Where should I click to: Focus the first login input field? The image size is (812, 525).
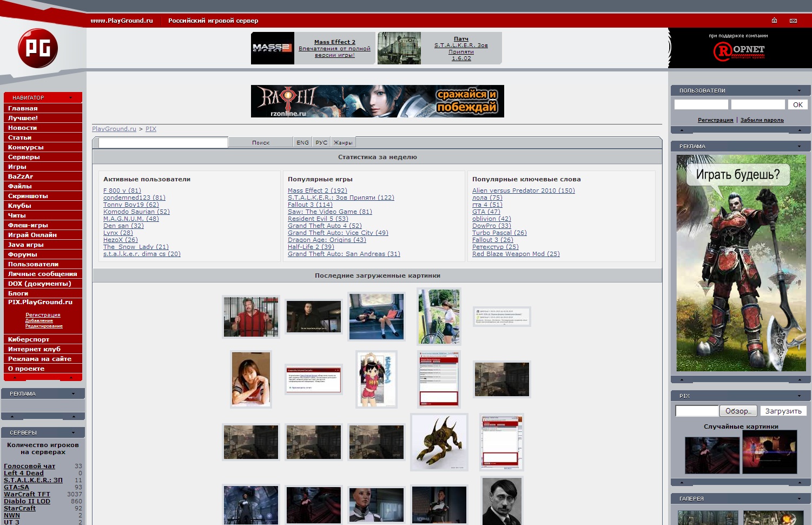tap(701, 104)
